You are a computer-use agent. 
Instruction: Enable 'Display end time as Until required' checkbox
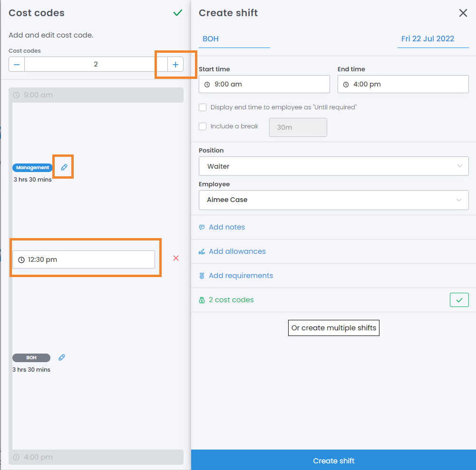203,107
